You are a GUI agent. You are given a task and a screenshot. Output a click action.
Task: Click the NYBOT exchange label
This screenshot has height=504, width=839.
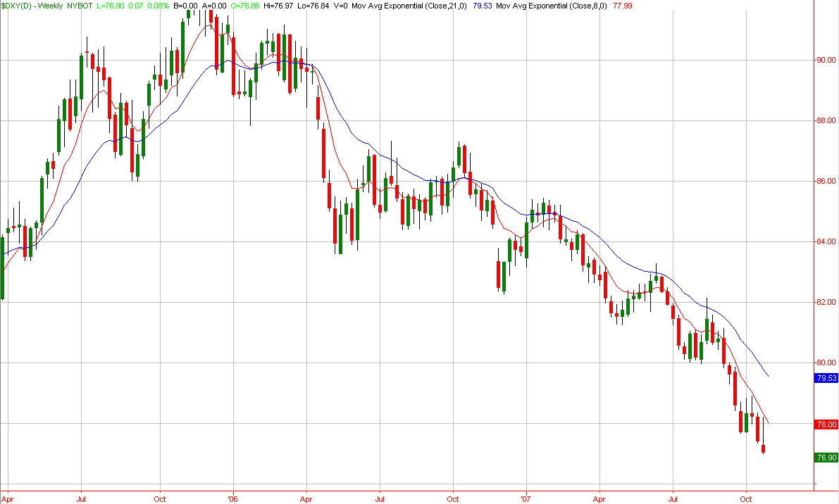(x=80, y=6)
